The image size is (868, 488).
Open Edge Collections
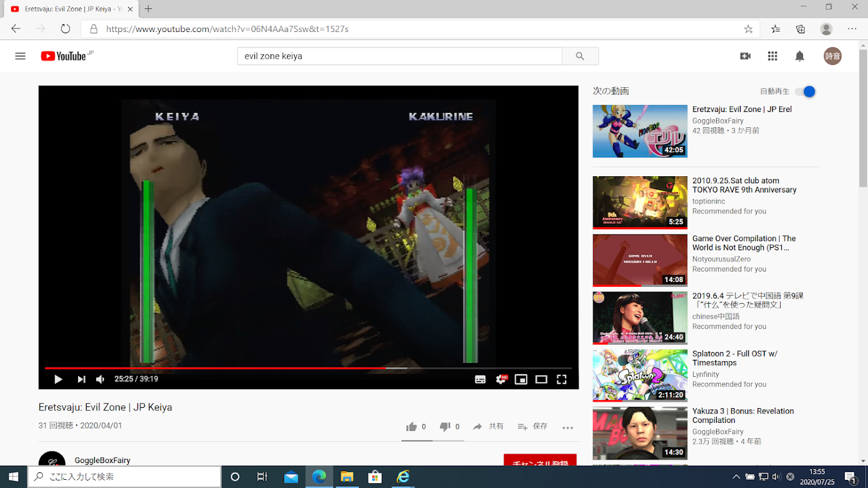(800, 29)
